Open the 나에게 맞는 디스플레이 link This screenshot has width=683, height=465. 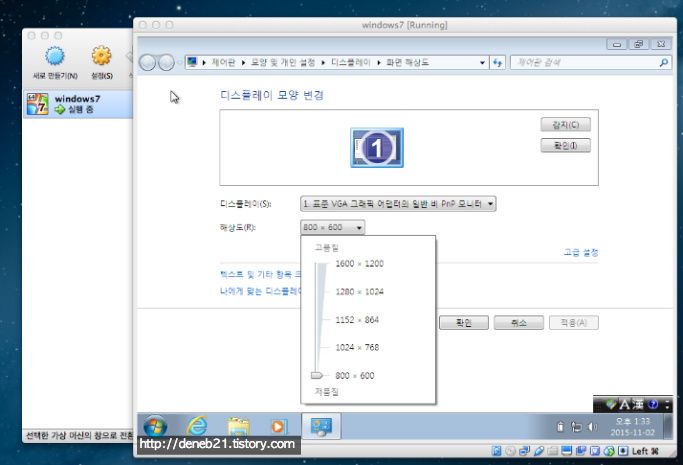click(x=260, y=291)
